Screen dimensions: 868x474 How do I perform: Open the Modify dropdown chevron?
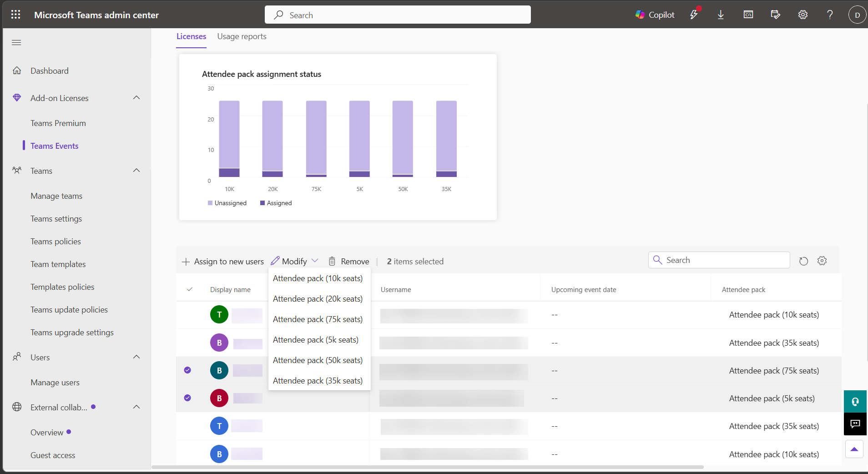pos(315,261)
